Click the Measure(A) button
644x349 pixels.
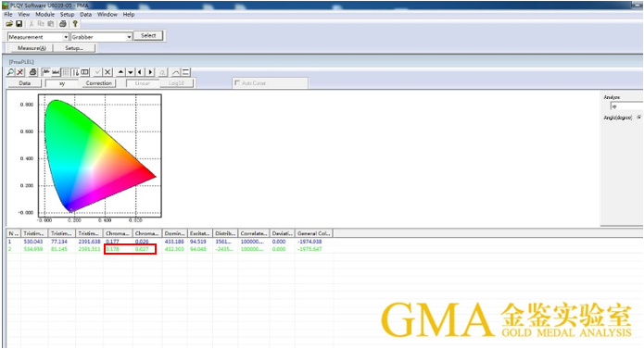pyautogui.click(x=32, y=48)
